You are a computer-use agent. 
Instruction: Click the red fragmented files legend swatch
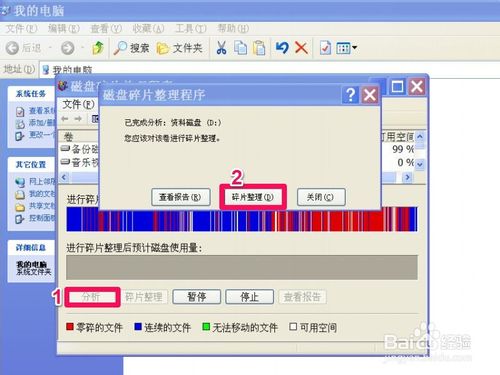[70, 327]
